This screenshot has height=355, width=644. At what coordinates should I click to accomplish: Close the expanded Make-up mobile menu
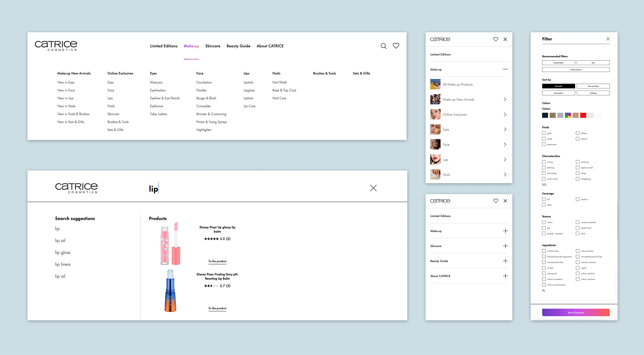(505, 39)
